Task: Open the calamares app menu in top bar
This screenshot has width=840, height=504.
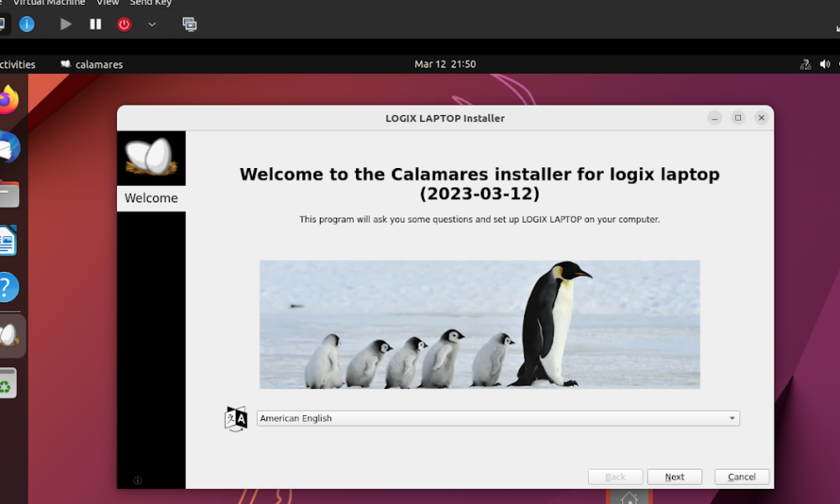Action: click(x=92, y=65)
